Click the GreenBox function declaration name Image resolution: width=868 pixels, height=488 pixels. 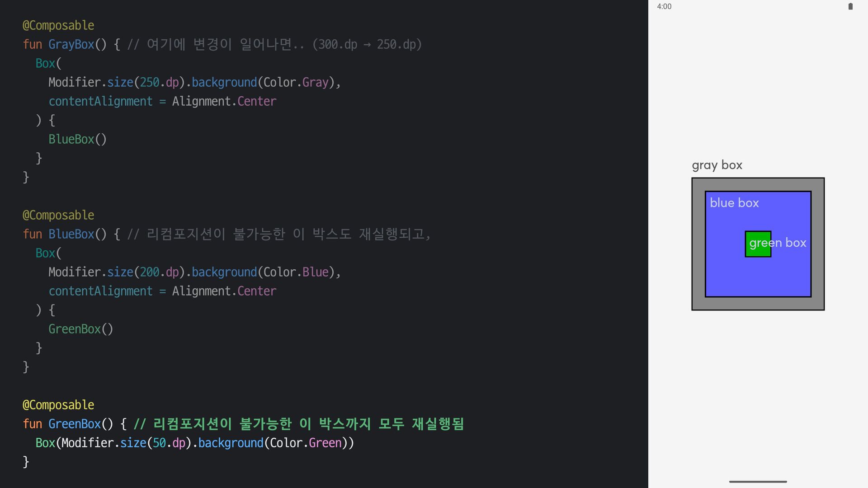click(x=74, y=424)
